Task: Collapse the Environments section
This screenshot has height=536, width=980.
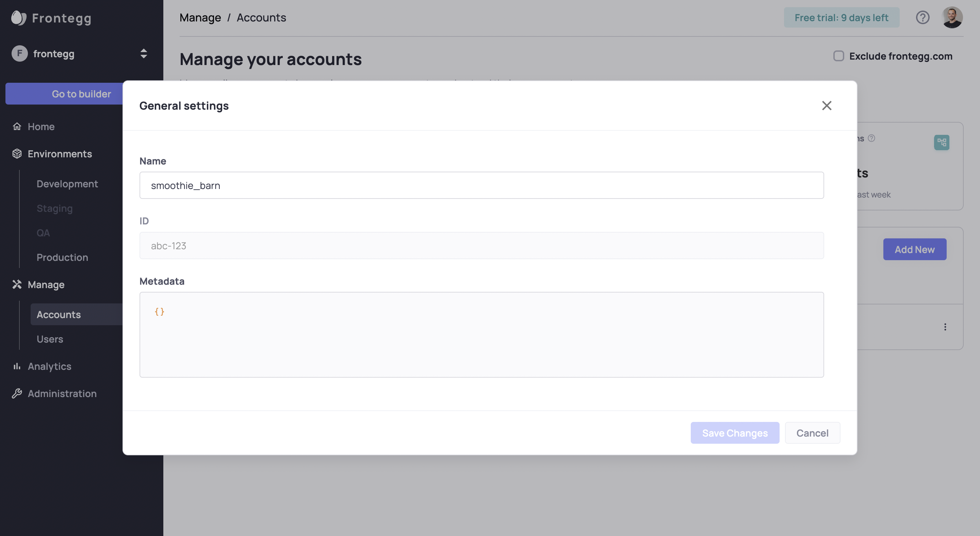Action: 60,154
